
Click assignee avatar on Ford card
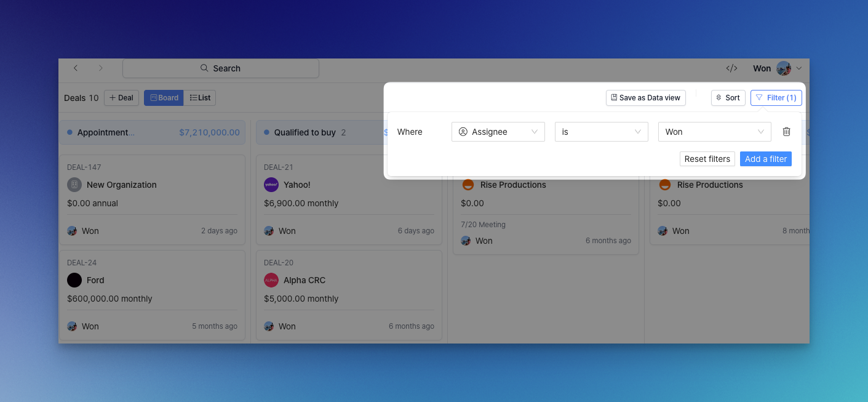(x=72, y=326)
